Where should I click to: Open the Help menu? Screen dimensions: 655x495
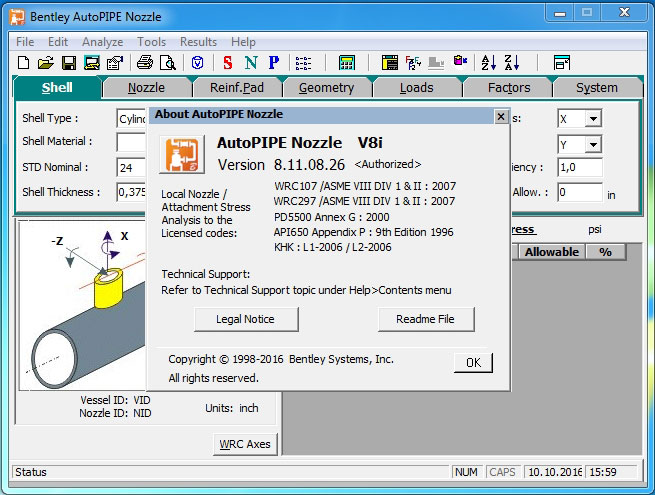click(x=243, y=42)
